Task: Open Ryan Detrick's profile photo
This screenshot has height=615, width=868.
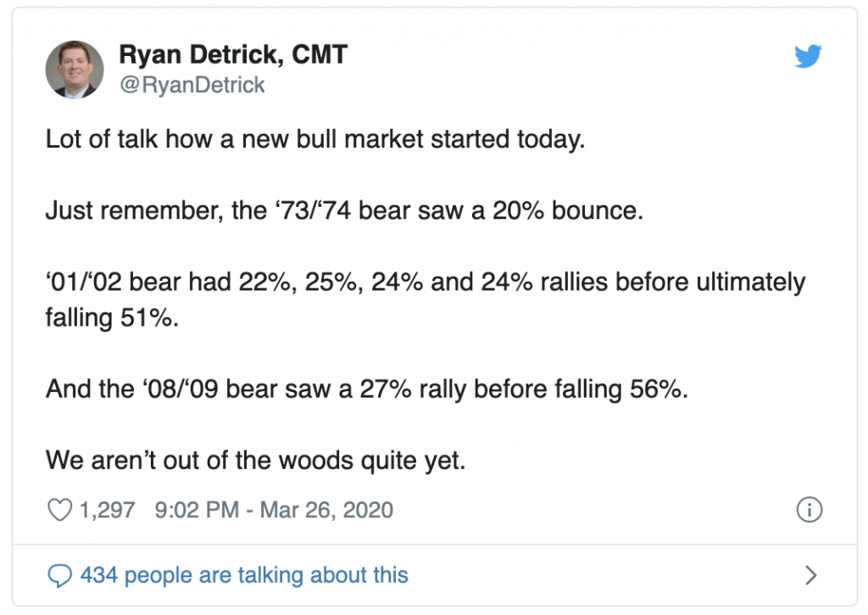Action: point(75,70)
